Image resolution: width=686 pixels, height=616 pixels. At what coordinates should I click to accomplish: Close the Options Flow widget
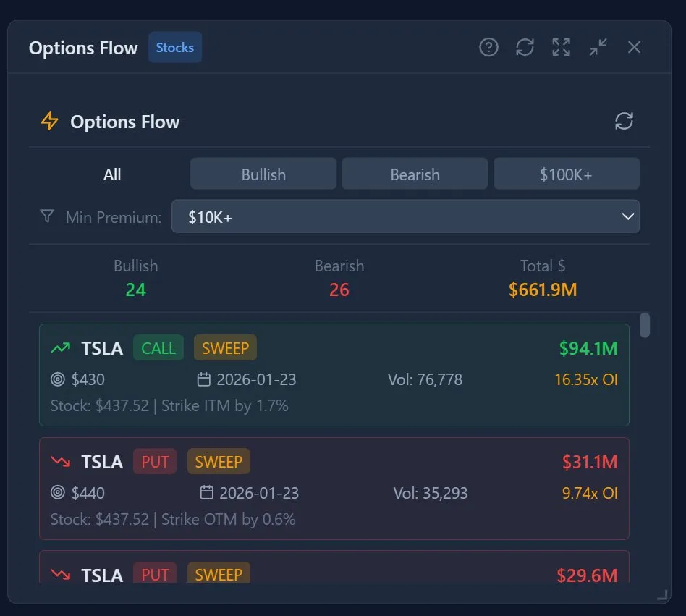(x=634, y=47)
